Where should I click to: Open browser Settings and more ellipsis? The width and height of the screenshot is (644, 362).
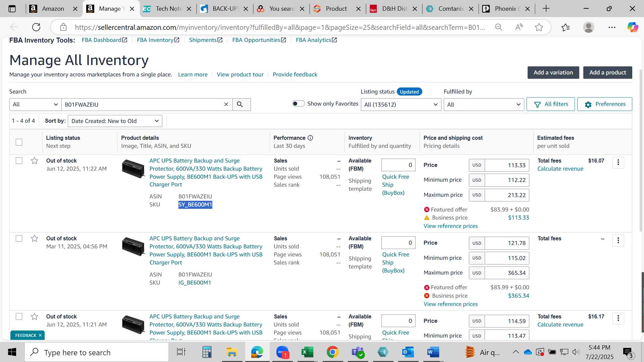coord(612,27)
